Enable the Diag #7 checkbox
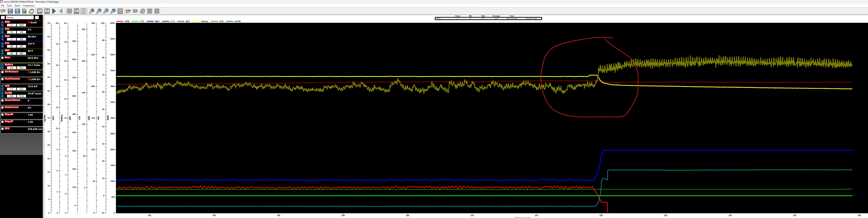Screen dimensions: 868x218 [3, 122]
